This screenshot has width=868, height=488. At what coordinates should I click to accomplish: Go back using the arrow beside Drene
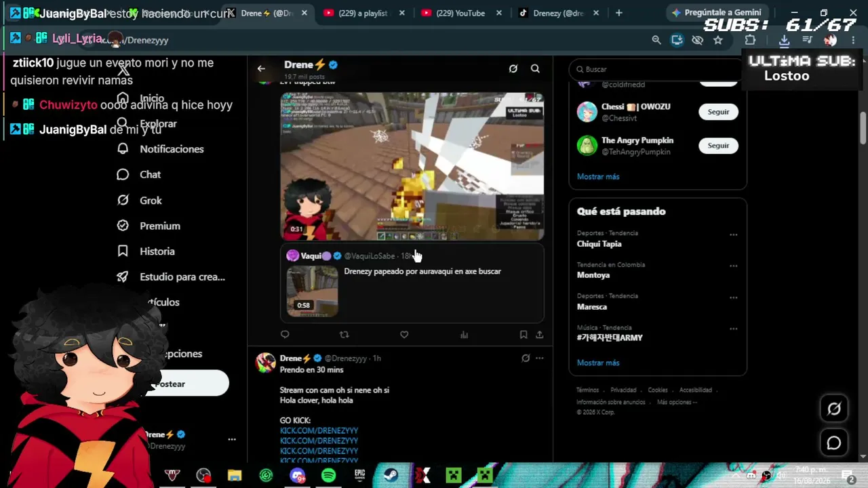point(261,68)
